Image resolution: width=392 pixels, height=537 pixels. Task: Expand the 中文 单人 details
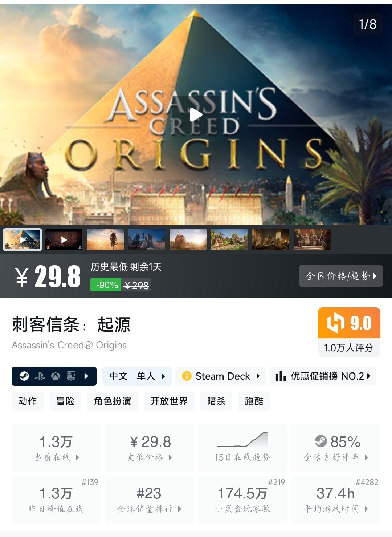coord(138,376)
